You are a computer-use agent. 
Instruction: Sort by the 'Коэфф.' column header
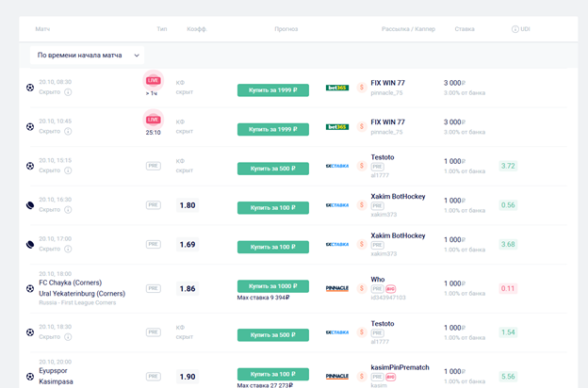click(x=196, y=29)
